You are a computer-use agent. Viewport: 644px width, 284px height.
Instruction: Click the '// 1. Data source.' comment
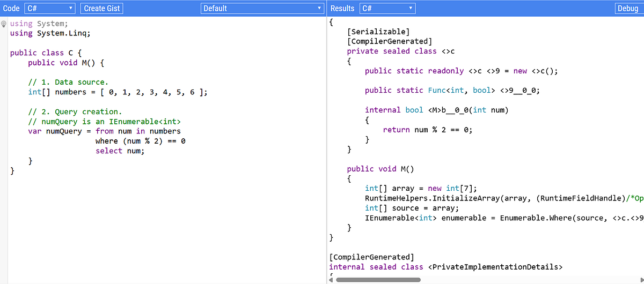(x=68, y=82)
